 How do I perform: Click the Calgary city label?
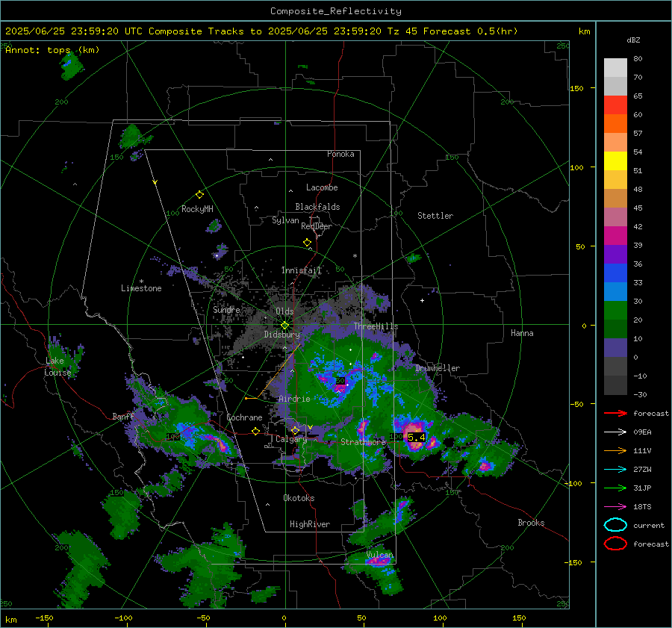coord(291,439)
